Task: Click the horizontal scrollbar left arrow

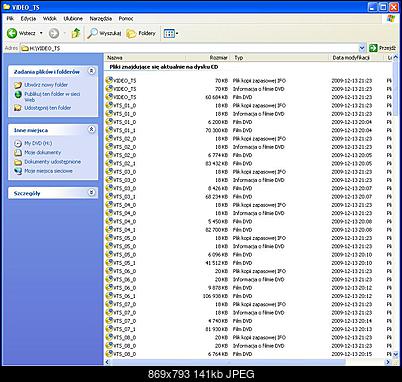Action: tap(107, 362)
